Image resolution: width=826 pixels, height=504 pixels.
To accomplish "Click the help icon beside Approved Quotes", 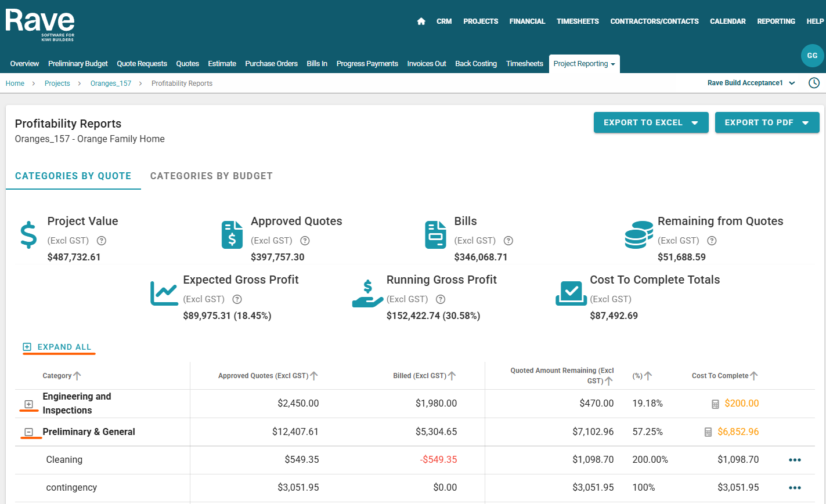I will pyautogui.click(x=305, y=241).
